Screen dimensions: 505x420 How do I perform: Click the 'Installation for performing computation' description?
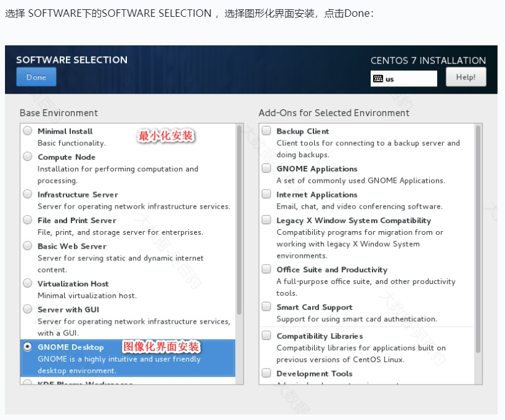click(118, 175)
